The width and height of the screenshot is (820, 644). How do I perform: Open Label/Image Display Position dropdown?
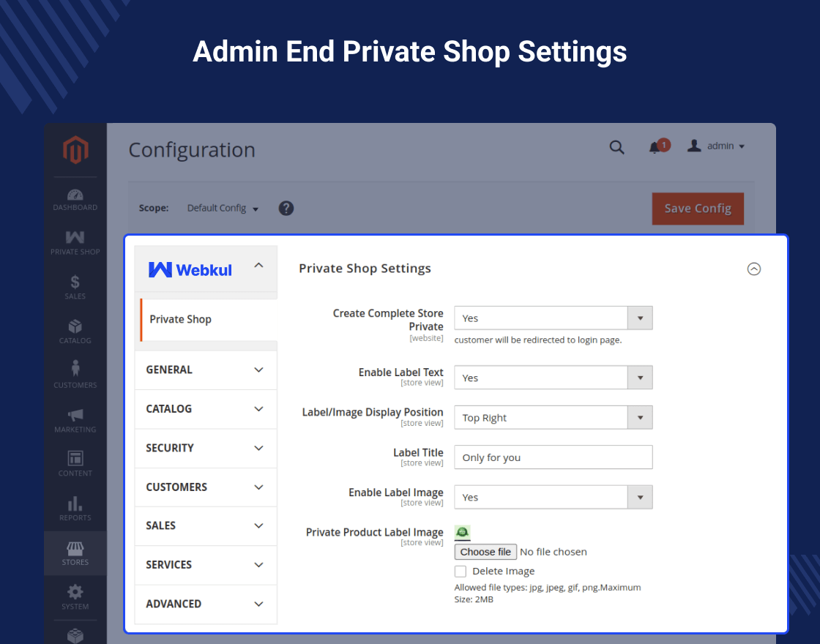point(553,417)
